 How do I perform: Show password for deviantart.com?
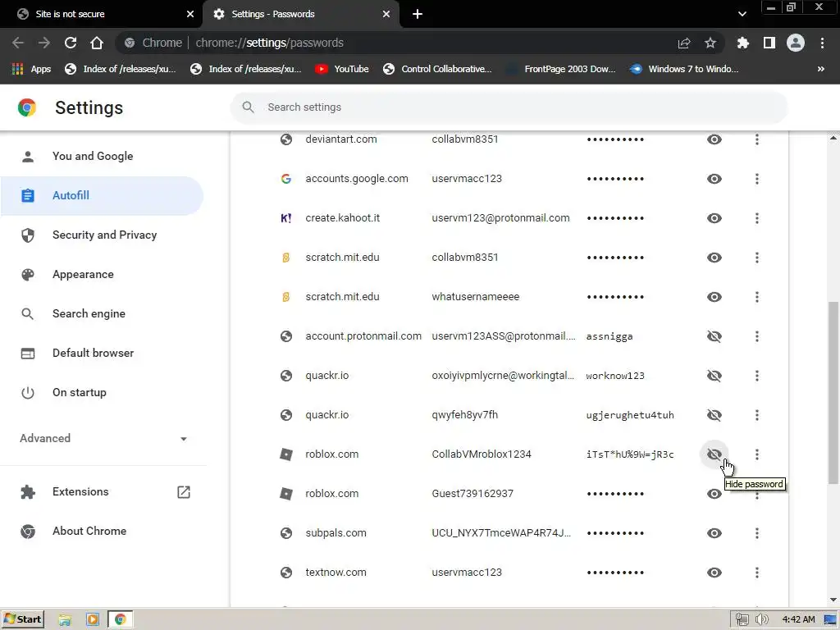pos(714,139)
